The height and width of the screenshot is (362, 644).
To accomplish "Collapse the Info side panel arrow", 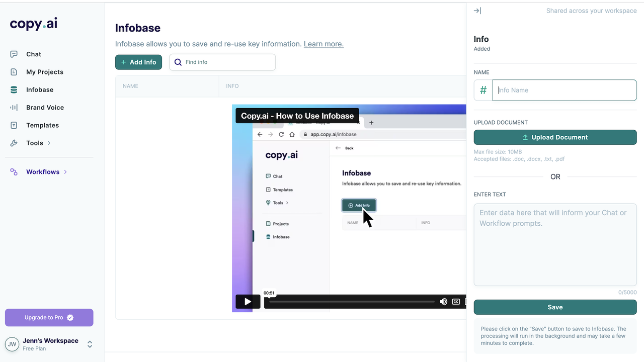I will (477, 11).
